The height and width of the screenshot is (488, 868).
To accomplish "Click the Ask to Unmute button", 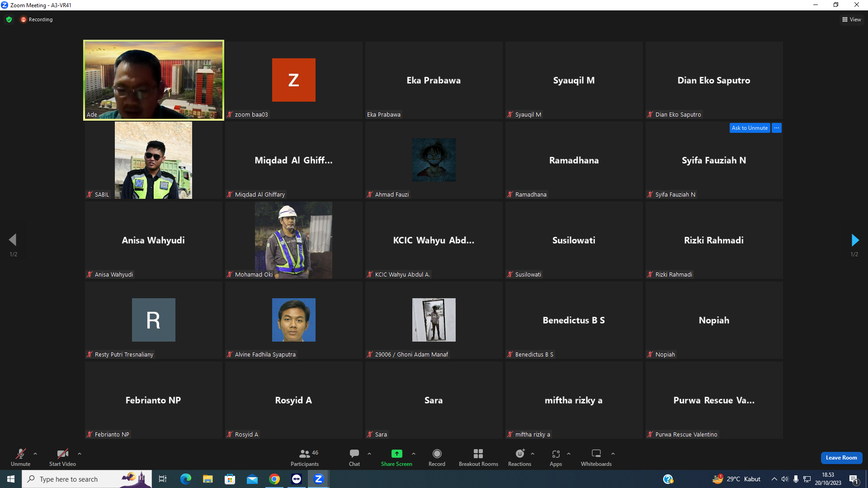I will pos(750,128).
